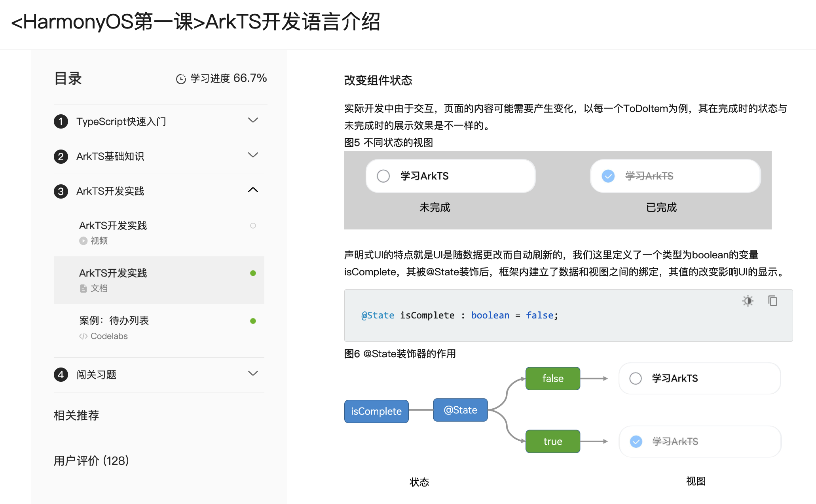Click the document icon beside 文档

[83, 288]
